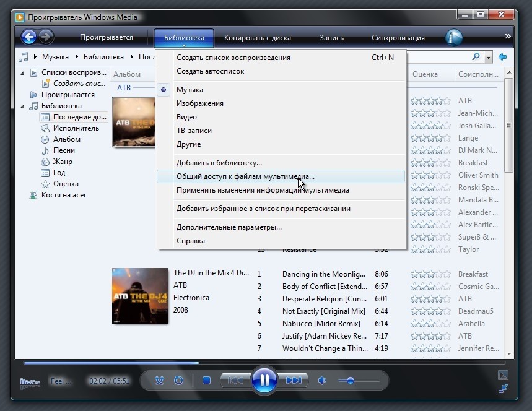The width and height of the screenshot is (532, 411).
Task: Sort by the Соисполнитель column header
Action: [x=478, y=74]
